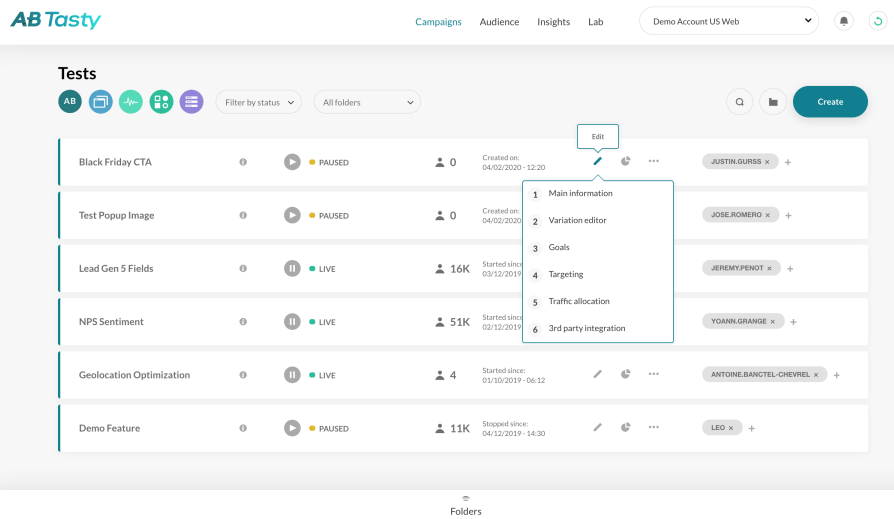Image resolution: width=894 pixels, height=519 pixels.
Task: Show info for NPS Sentiment
Action: [243, 322]
